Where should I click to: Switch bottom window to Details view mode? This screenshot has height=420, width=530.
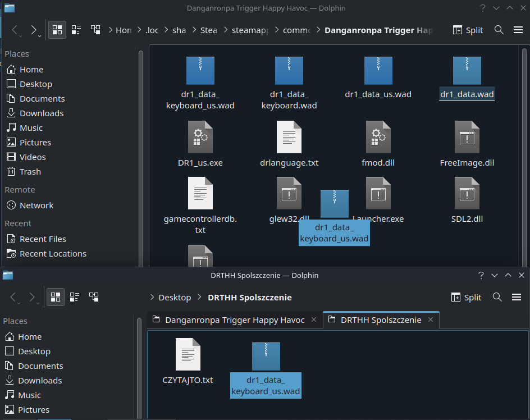pyautogui.click(x=94, y=297)
